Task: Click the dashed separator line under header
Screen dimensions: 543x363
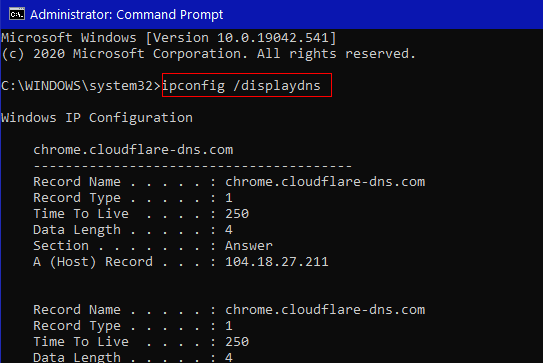Action: (x=193, y=166)
